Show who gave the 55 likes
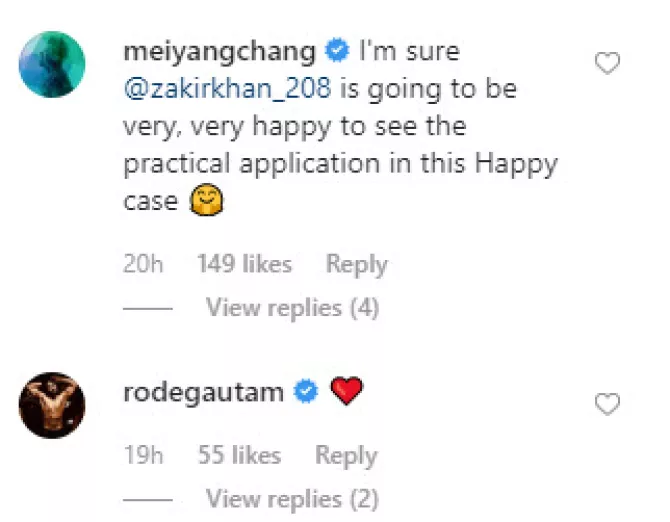 [239, 455]
